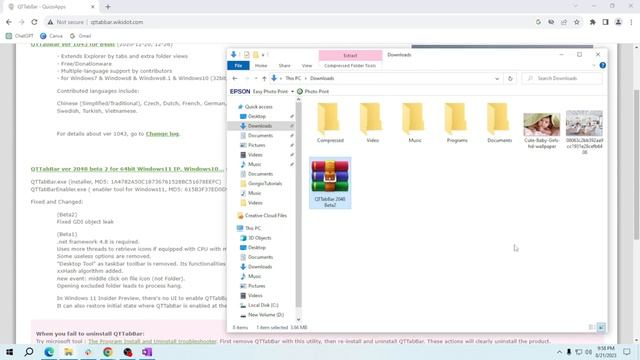Open taskbar search
This screenshot has width=640, height=360.
[x=29, y=352]
